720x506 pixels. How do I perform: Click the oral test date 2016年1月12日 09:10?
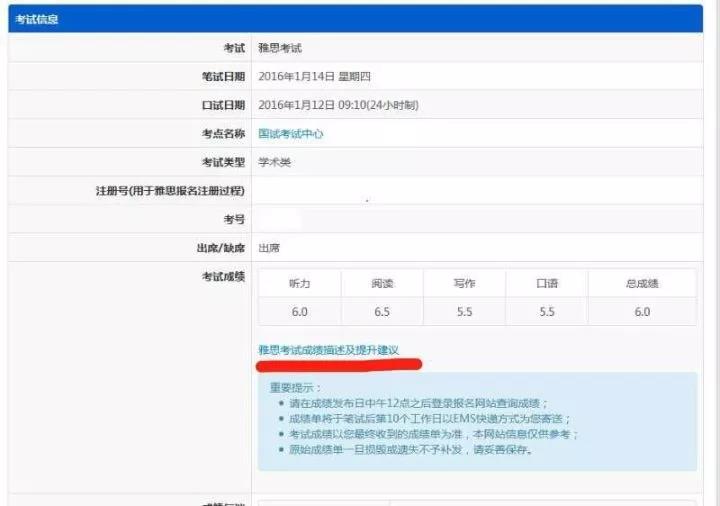337,105
